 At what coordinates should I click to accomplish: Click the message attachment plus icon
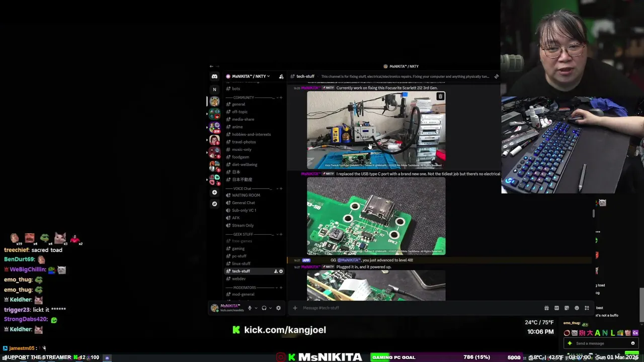coord(295,308)
